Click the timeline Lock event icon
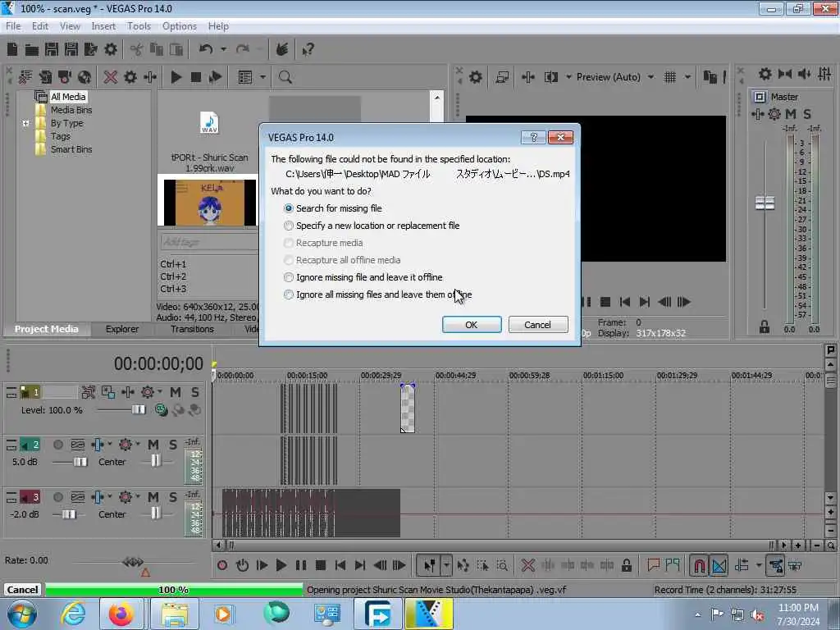This screenshot has height=630, width=840. (x=626, y=565)
